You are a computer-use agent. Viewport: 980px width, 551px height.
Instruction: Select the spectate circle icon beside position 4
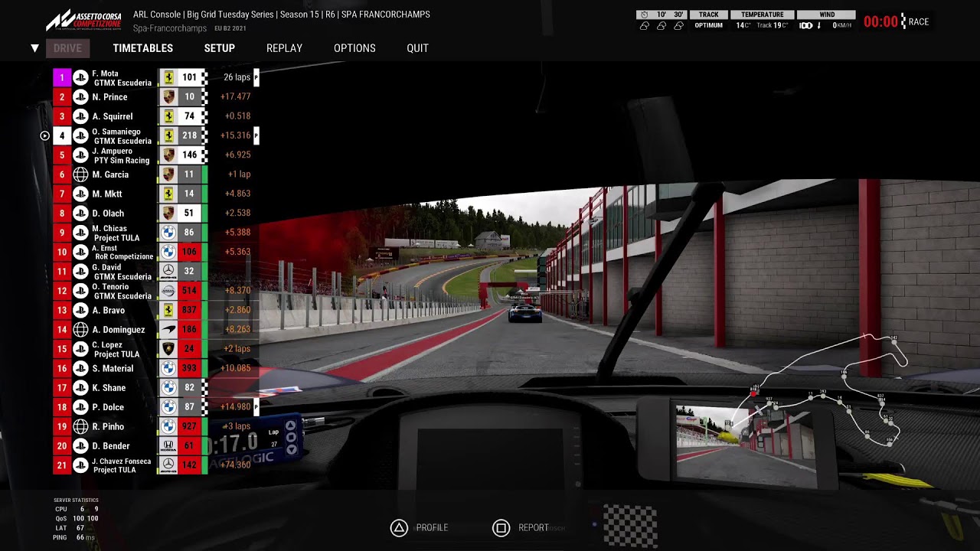tap(44, 136)
